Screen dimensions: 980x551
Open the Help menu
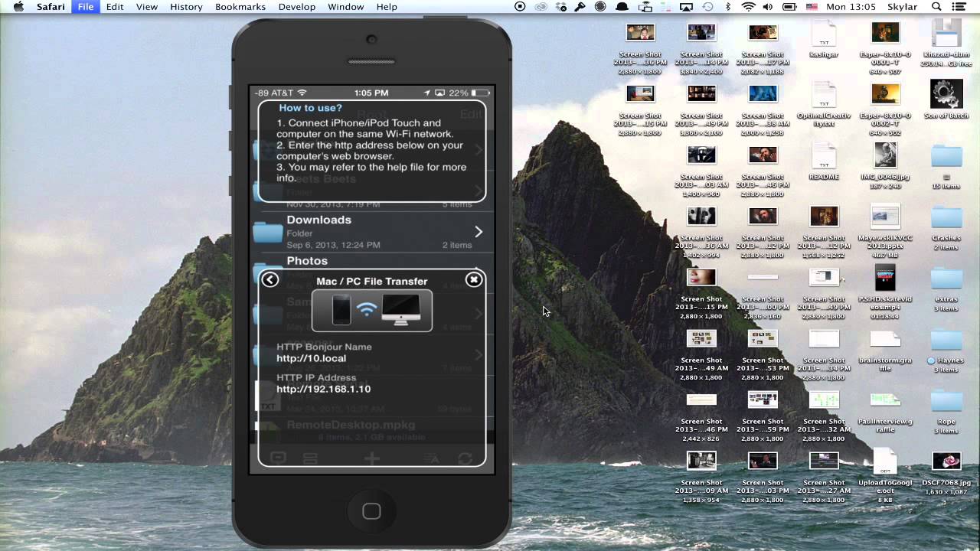[387, 7]
